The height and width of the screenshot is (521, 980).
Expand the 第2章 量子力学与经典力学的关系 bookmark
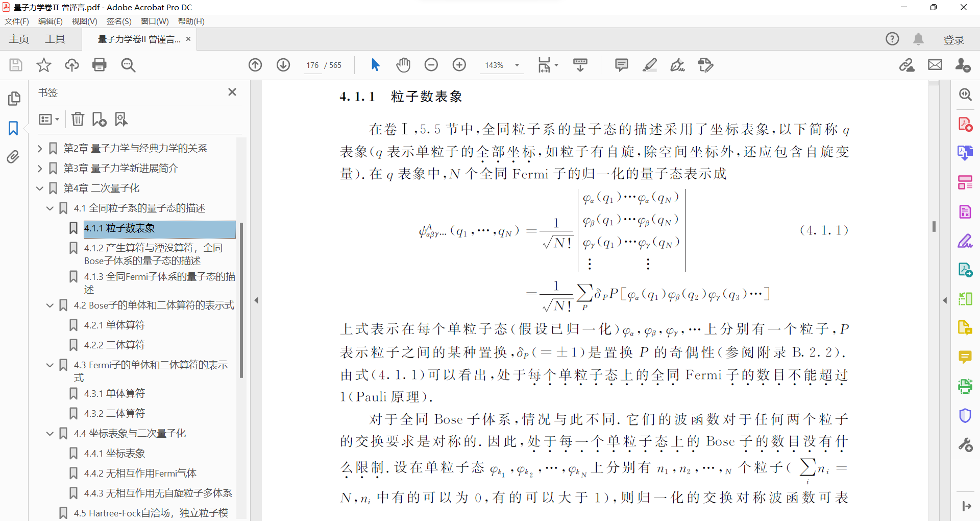tap(40, 149)
